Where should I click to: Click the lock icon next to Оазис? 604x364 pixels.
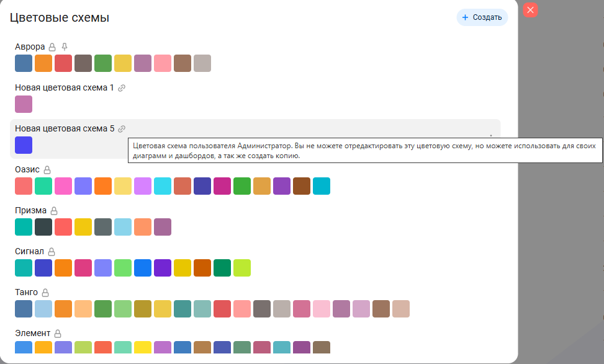point(47,170)
